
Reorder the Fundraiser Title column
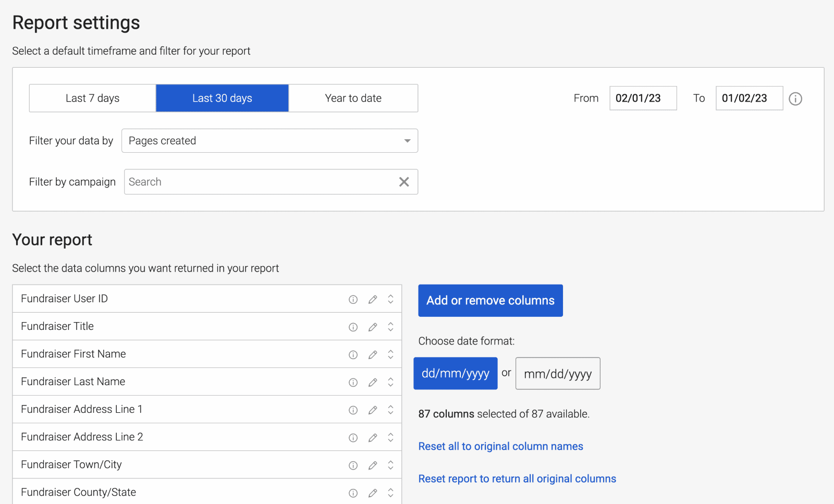tap(390, 327)
